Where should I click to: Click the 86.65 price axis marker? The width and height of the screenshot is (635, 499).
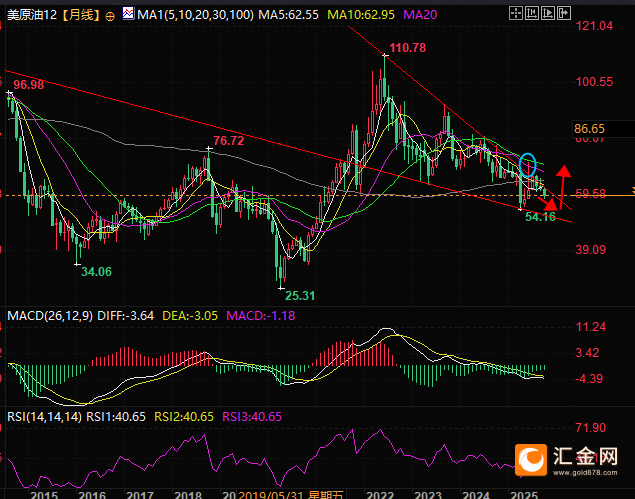pos(590,129)
